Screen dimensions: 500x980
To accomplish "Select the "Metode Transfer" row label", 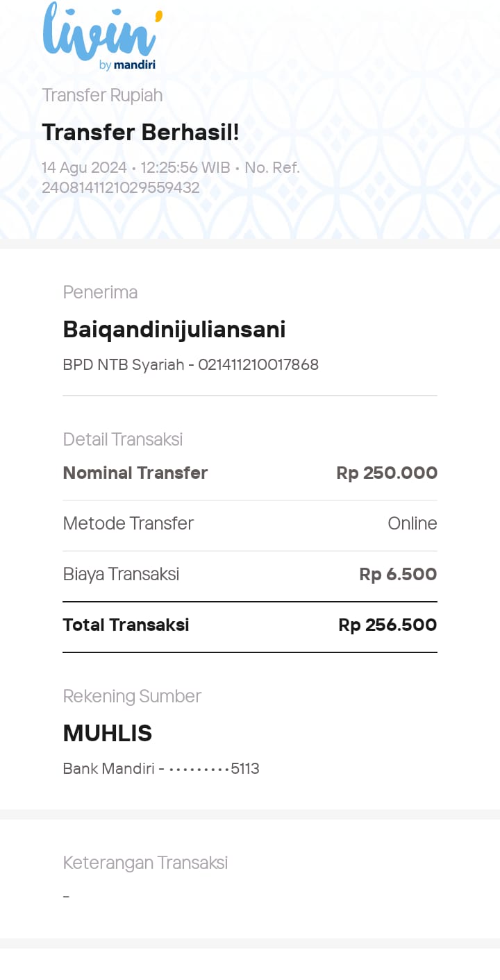I will tap(128, 523).
